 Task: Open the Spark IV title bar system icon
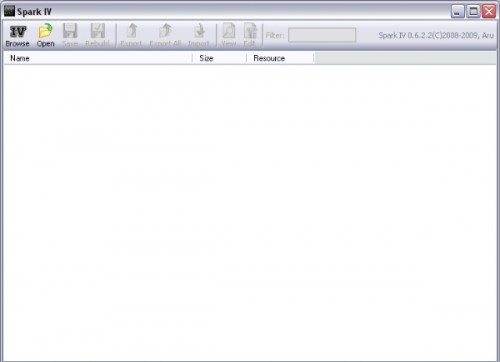click(x=9, y=11)
